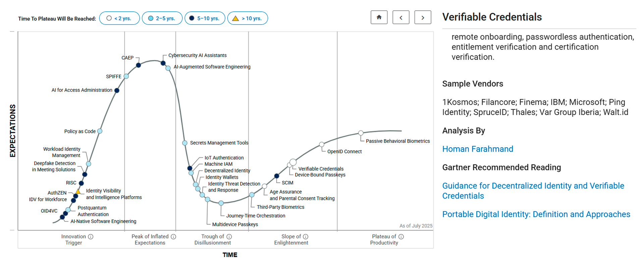Image resolution: width=644 pixels, height=265 pixels.
Task: Toggle the '2–5 yrs.' time filter
Action: (162, 18)
